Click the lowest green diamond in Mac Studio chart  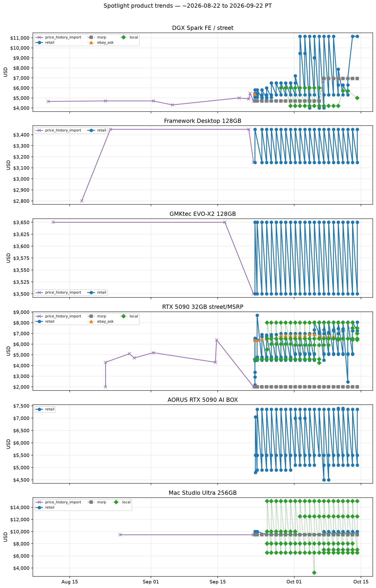314,572
